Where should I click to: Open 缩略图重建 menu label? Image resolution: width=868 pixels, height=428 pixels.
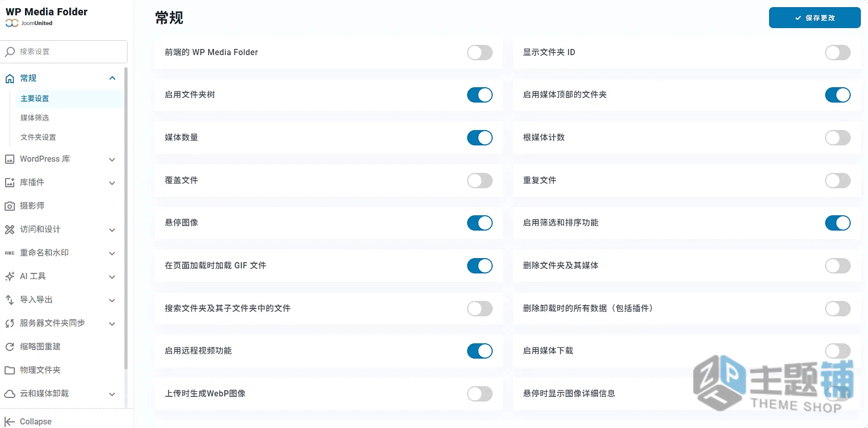point(40,346)
